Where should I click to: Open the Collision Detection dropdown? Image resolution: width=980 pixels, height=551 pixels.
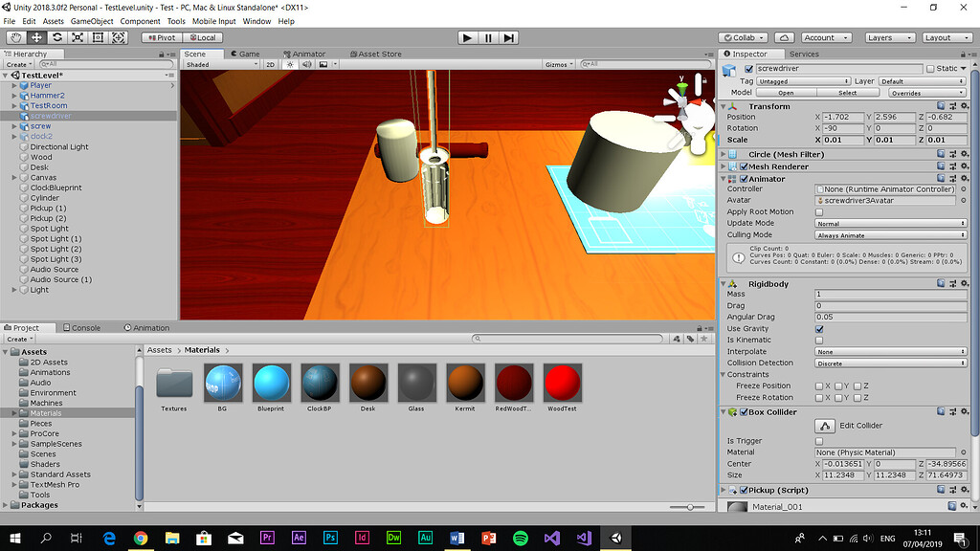pos(890,364)
